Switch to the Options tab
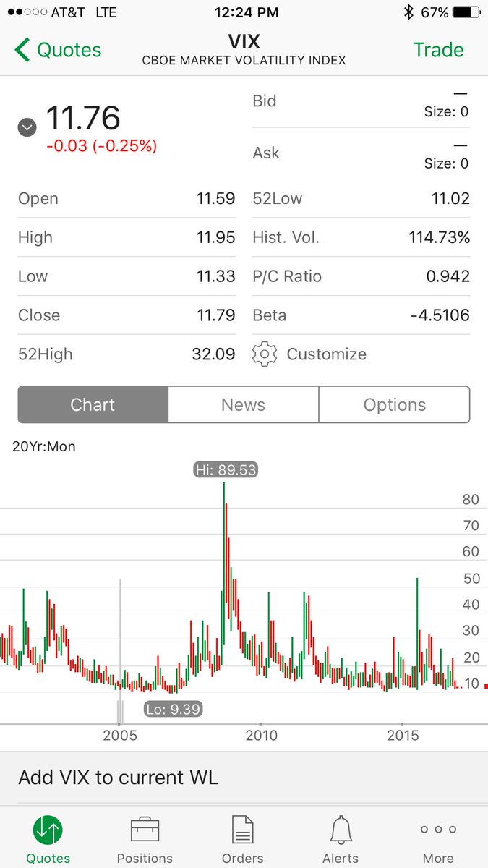488x868 pixels. pyautogui.click(x=394, y=404)
